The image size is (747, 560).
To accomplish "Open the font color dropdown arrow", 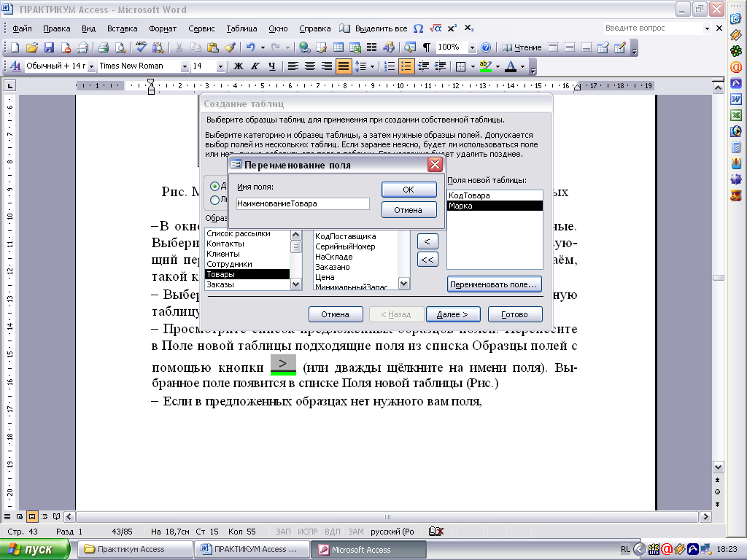I will 522,66.
